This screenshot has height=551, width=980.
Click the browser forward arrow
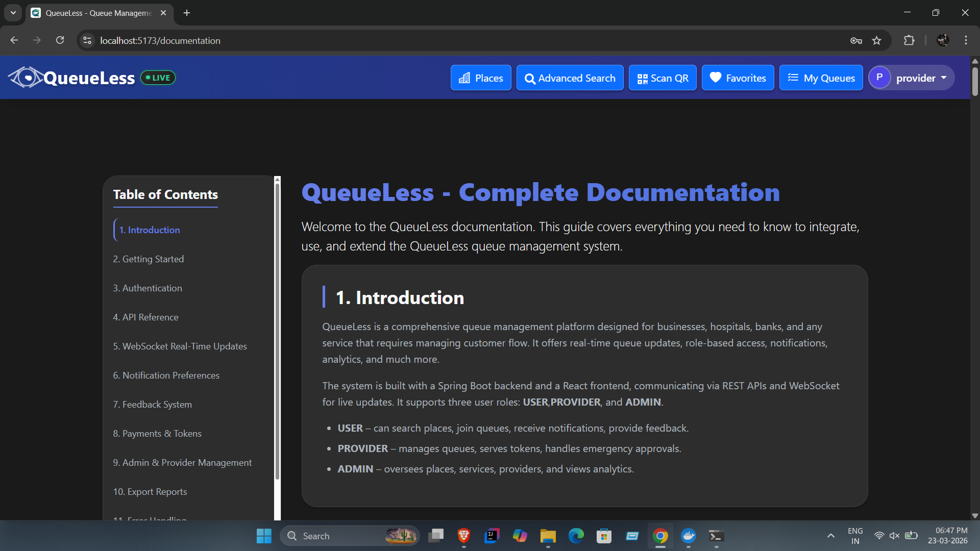click(37, 40)
